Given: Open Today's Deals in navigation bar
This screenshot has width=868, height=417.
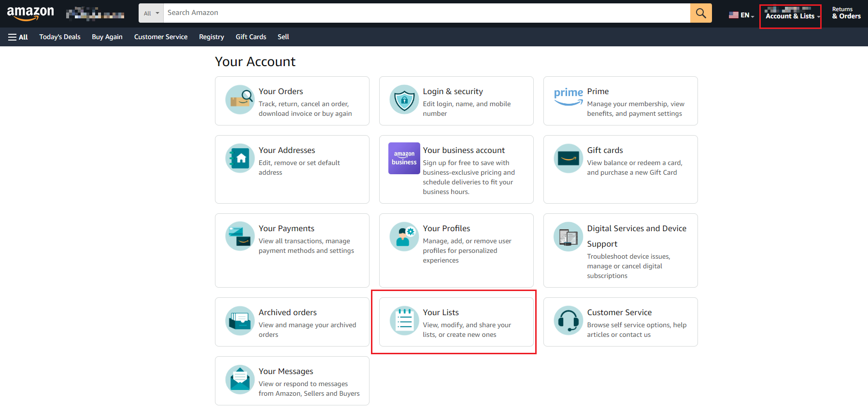Looking at the screenshot, I should [60, 37].
